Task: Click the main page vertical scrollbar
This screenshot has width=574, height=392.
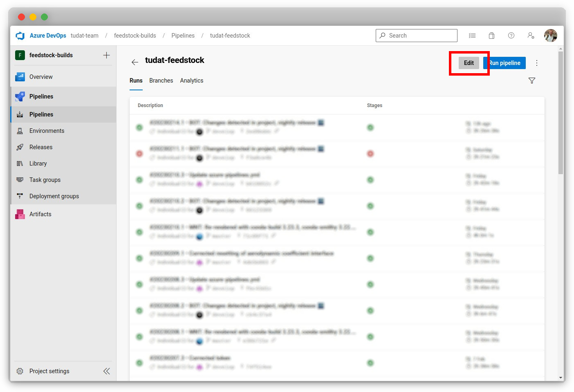Action: point(561,112)
